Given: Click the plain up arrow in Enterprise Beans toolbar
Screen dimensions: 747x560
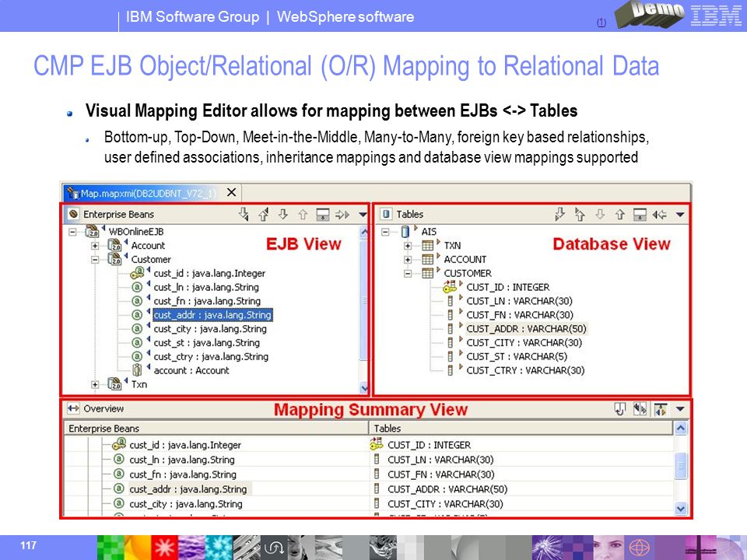Looking at the screenshot, I should [x=303, y=215].
